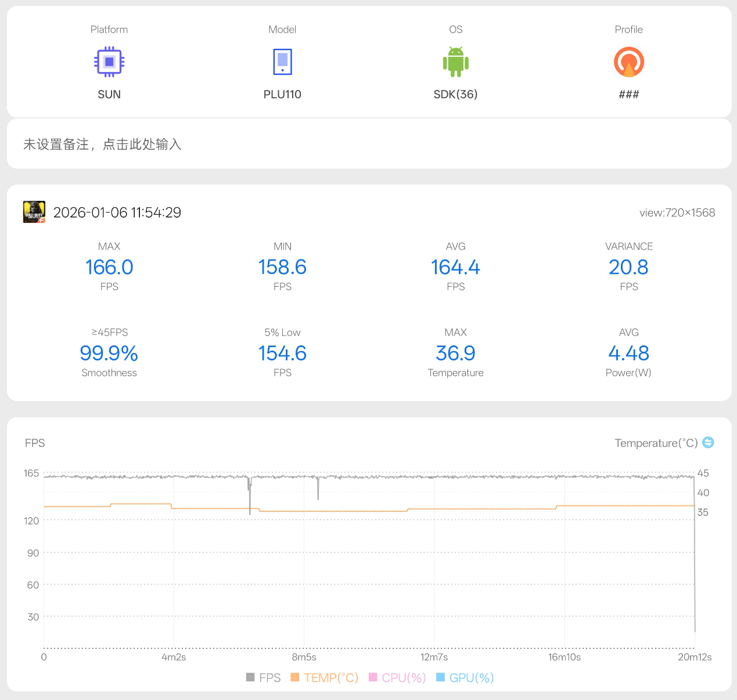Toggle the GPU(%) series in legend

click(x=465, y=677)
